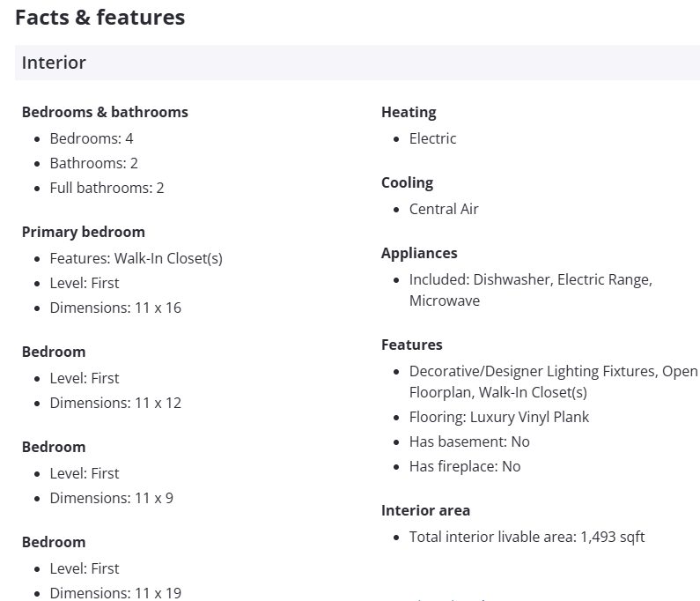Select the Dimensions: 11 x 12 entry
The image size is (700, 601).
115,403
